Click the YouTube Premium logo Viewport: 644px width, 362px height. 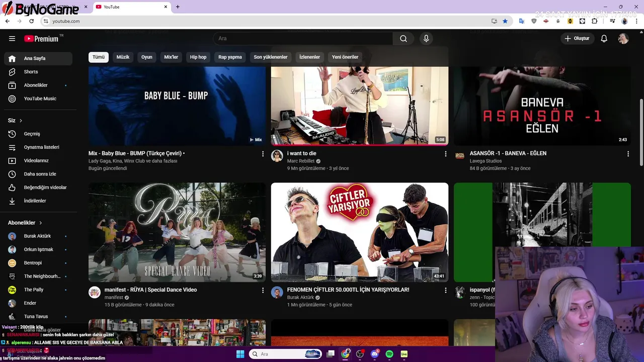(x=41, y=39)
